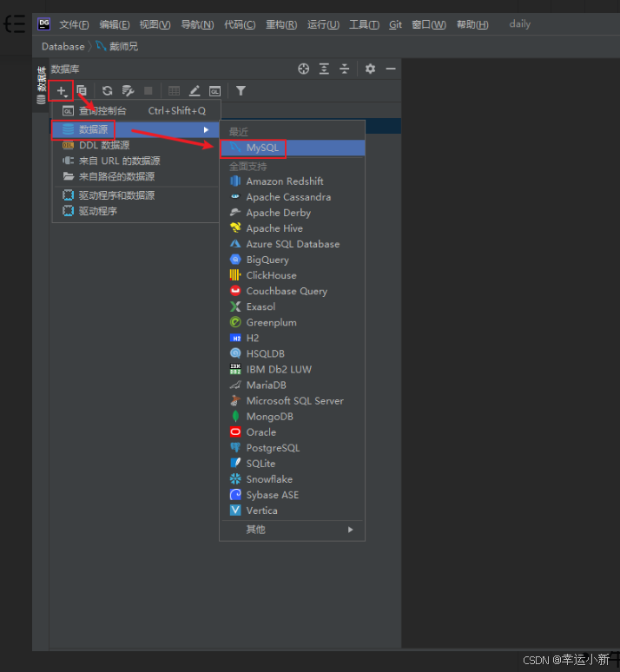Open the 重构(R) menu
620x672 pixels.
pyautogui.click(x=281, y=24)
